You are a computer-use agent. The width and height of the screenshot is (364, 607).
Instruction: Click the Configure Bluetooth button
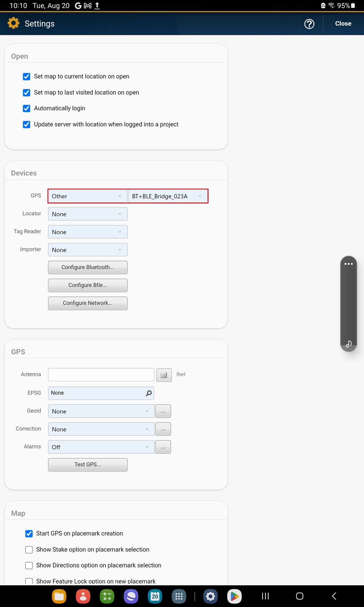(87, 267)
